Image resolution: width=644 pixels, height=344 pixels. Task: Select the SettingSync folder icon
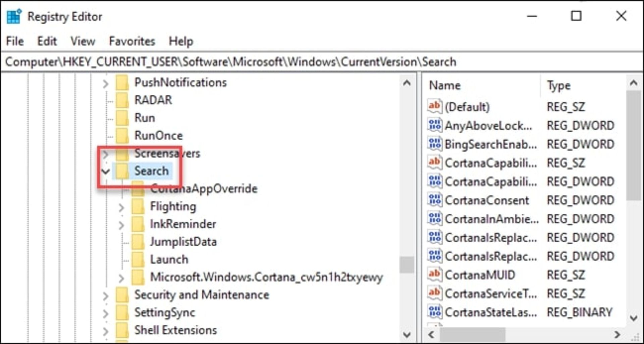coord(122,312)
